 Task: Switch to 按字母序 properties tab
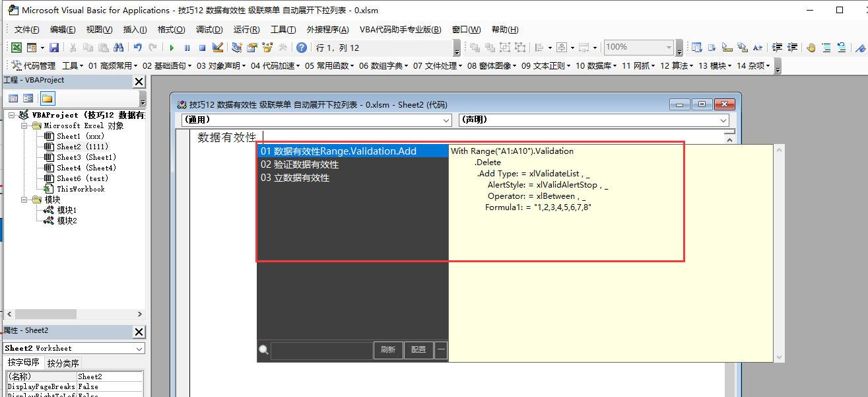23,363
